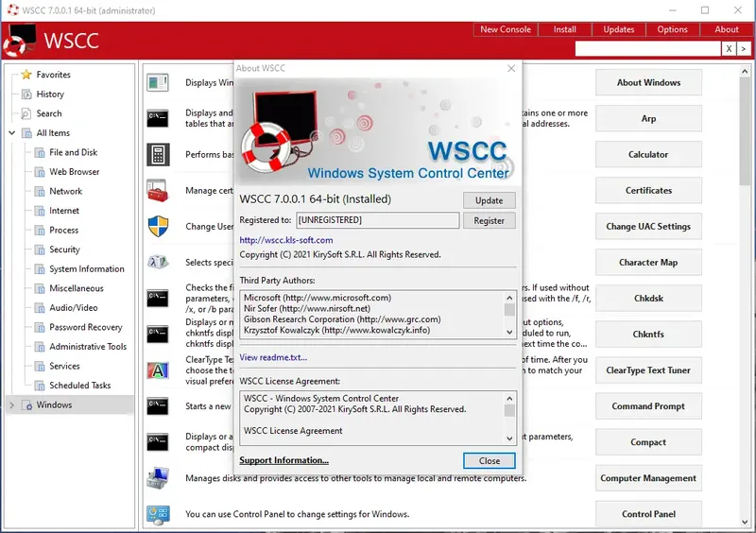756x533 pixels.
Task: Select Nir Sofer entry in authors list
Action: [307, 309]
